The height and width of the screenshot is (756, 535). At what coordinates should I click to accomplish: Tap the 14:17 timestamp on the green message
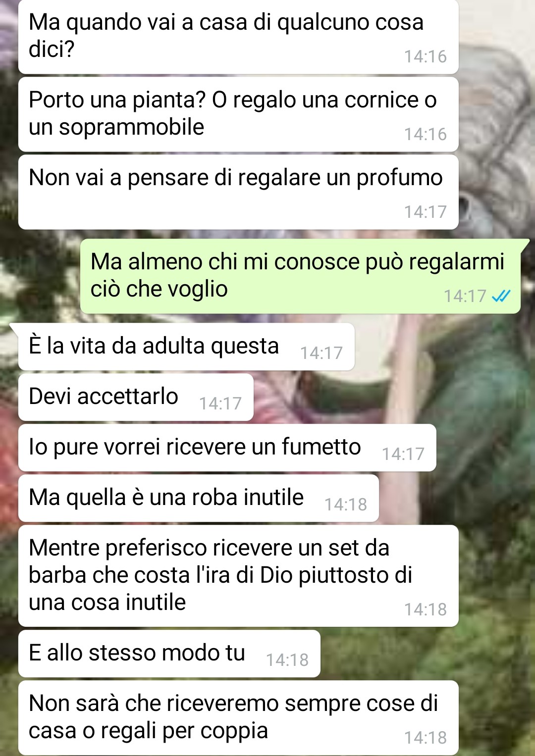tap(465, 296)
